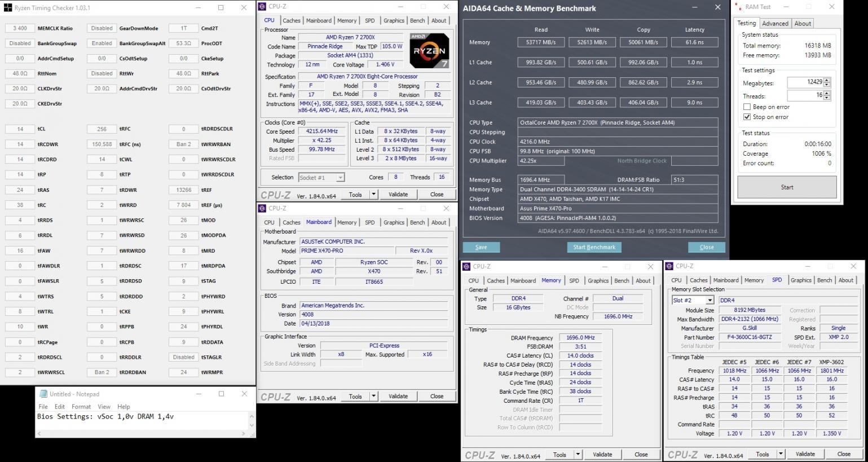This screenshot has width=868, height=462.
Task: Click Close in the Mainboard CPU-Z window
Action: coord(437,396)
